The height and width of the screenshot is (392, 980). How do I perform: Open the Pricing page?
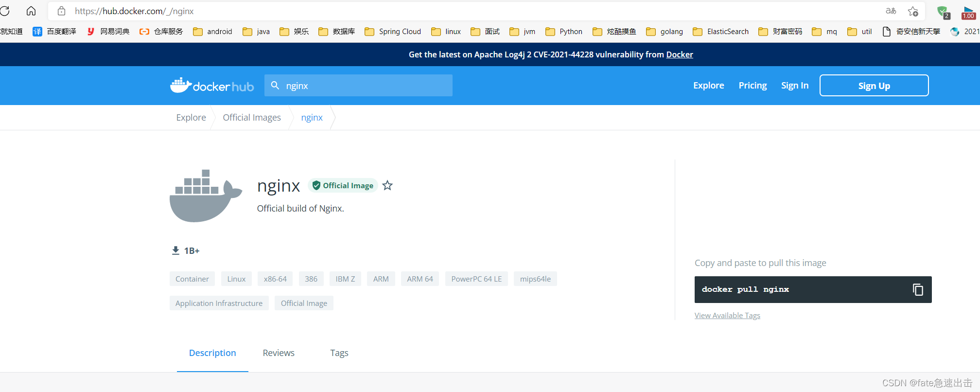[x=752, y=86]
